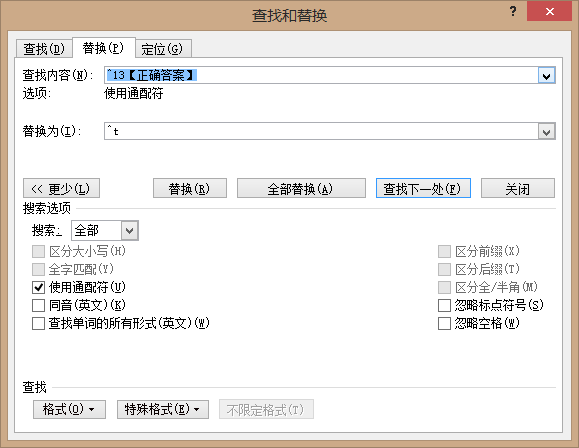Open the 格式(O) dropdown menu
This screenshot has width=579, height=448.
(x=69, y=409)
